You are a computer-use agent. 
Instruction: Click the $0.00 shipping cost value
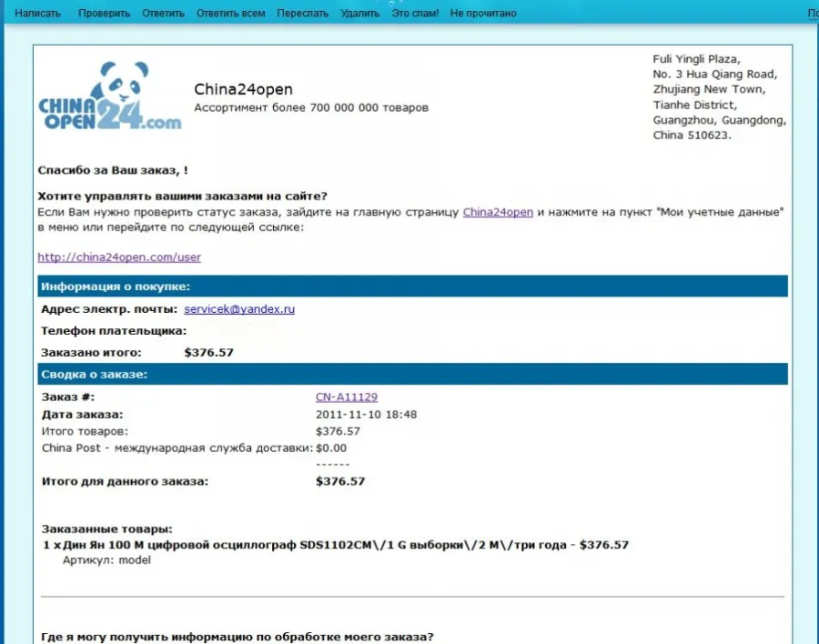pos(331,448)
